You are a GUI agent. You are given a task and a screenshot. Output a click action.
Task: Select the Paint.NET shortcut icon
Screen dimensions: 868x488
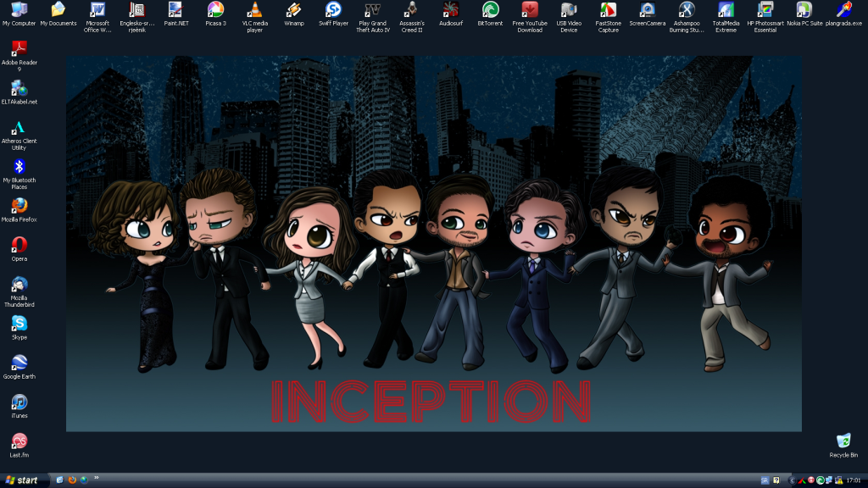point(176,14)
